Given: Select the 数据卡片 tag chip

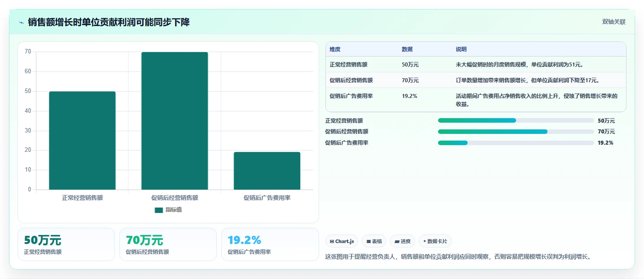Looking at the screenshot, I should point(435,241).
